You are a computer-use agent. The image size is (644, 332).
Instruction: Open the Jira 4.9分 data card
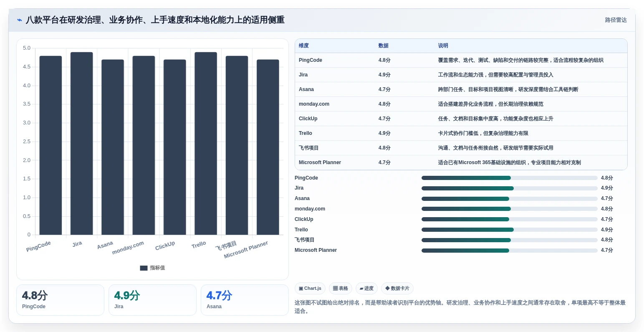[x=152, y=300]
